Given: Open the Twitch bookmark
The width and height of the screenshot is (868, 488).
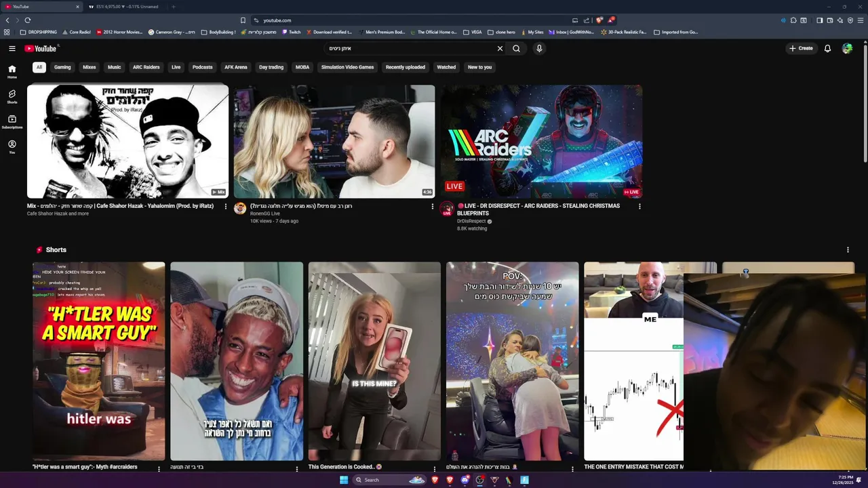Looking at the screenshot, I should (291, 32).
